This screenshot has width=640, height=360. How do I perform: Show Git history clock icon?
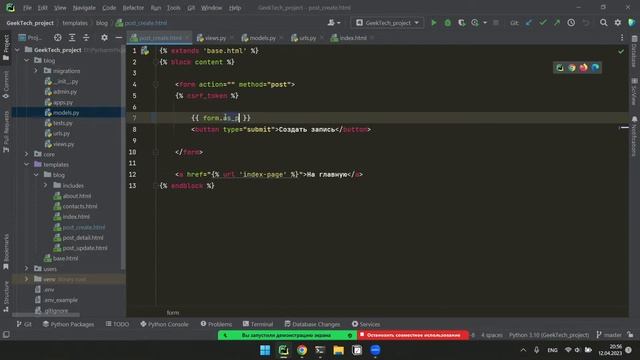point(571,23)
